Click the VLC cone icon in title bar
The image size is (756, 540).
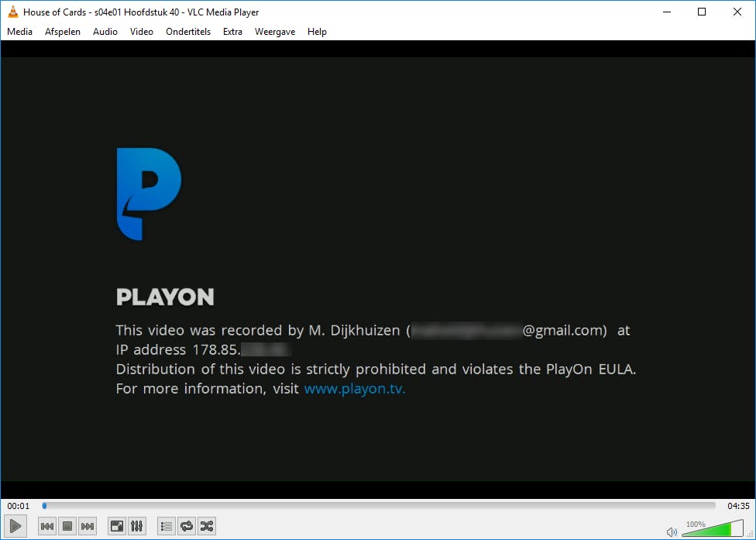pyautogui.click(x=13, y=12)
